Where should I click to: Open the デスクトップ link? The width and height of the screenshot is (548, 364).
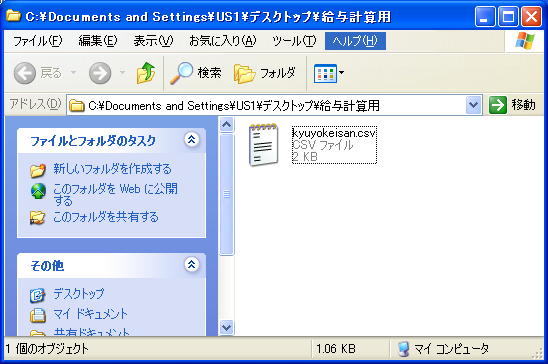[79, 294]
